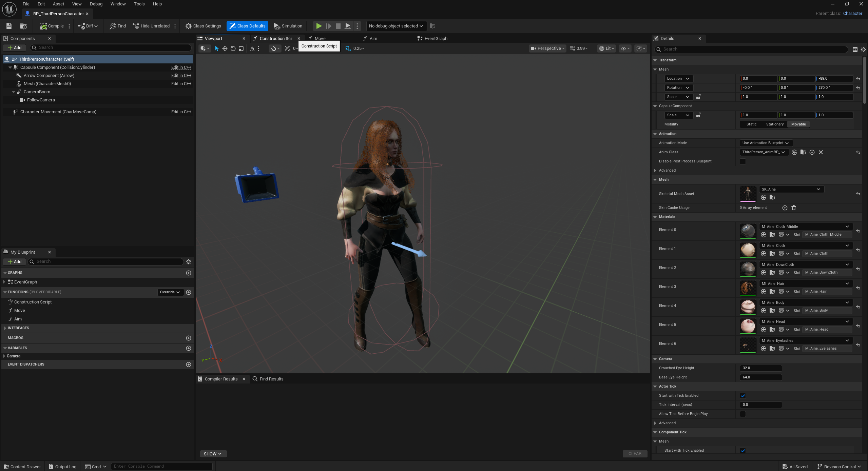Set Mobility to Movable
868x471 pixels.
point(798,124)
